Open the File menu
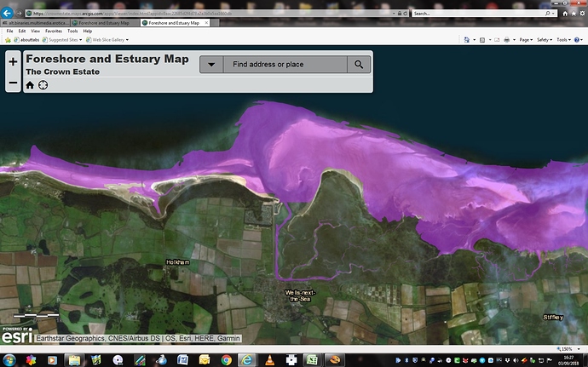 click(x=9, y=32)
